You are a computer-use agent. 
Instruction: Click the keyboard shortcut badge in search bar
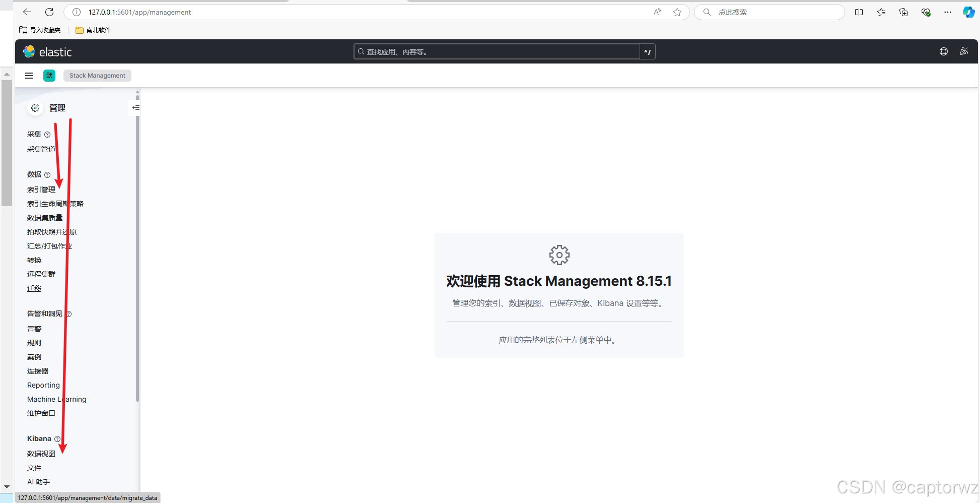tap(648, 51)
